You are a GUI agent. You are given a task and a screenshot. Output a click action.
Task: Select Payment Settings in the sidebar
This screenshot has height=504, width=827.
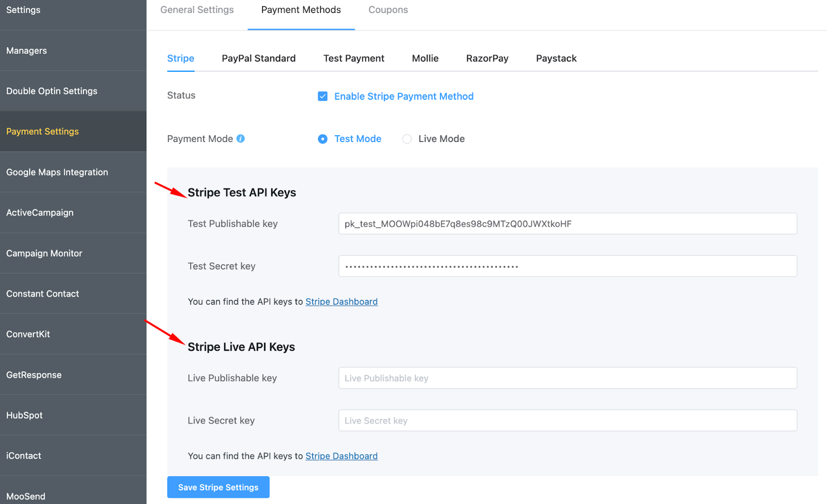click(x=73, y=132)
